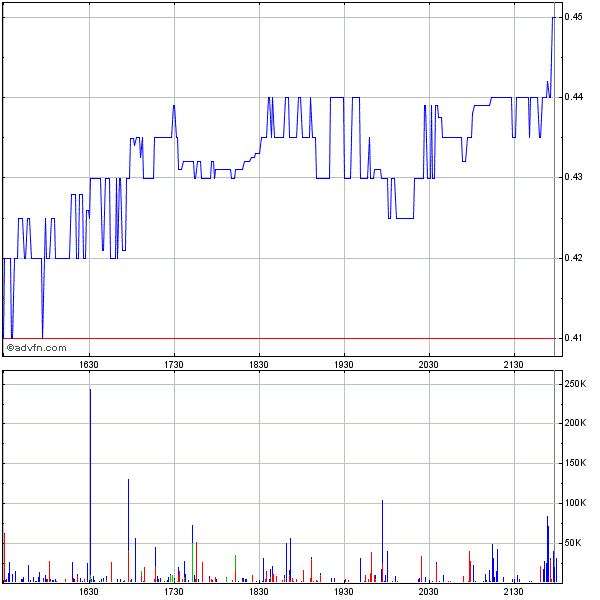Click 2030 time label under price chart
The height and width of the screenshot is (600, 600).
(x=429, y=365)
